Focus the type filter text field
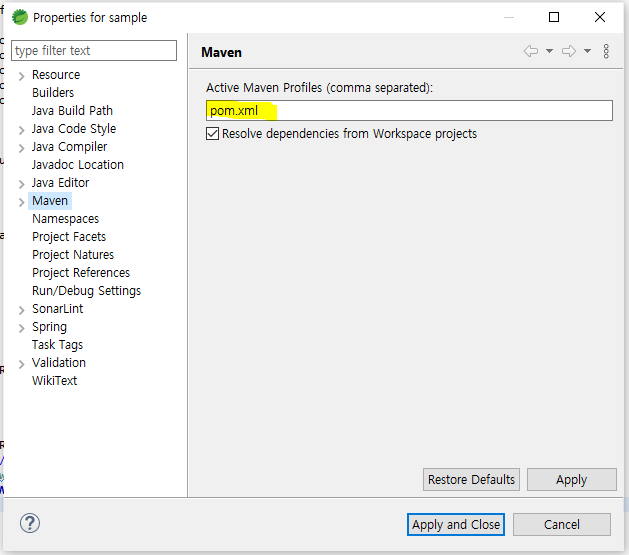Viewport: 629px width, 555px height. [x=94, y=51]
